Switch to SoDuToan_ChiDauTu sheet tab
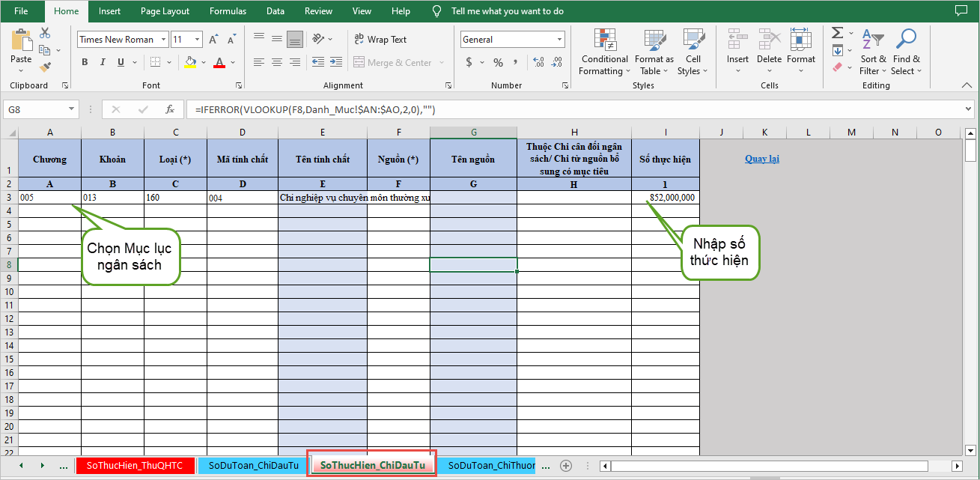The image size is (980, 480). click(253, 465)
